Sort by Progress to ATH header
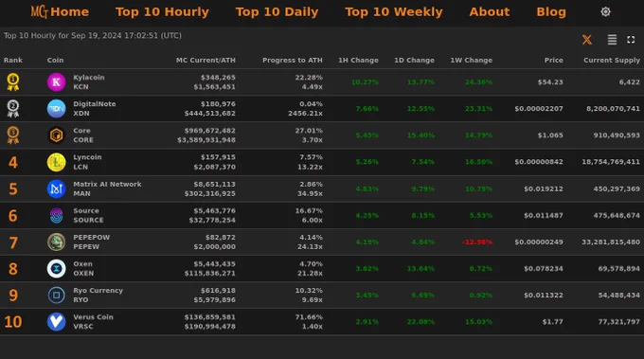 [293, 60]
